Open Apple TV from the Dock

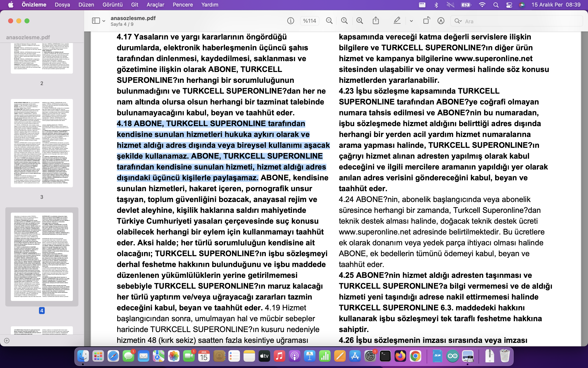[x=264, y=356]
